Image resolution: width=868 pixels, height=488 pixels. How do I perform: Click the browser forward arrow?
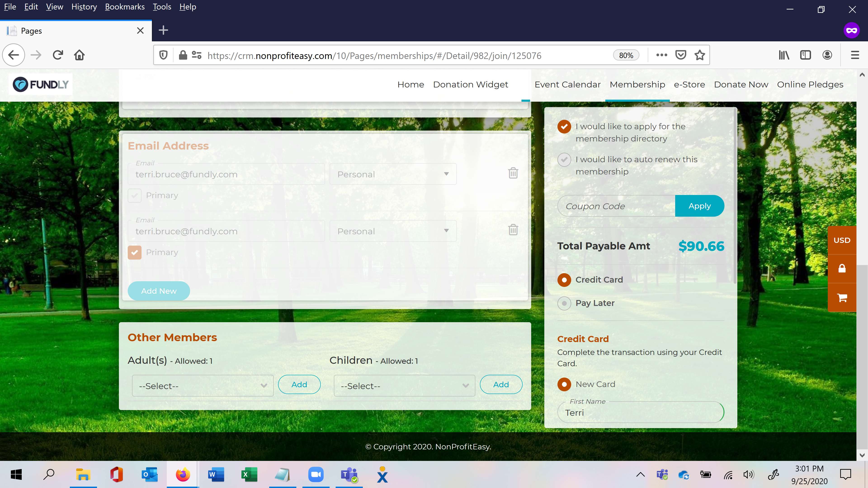tap(36, 55)
